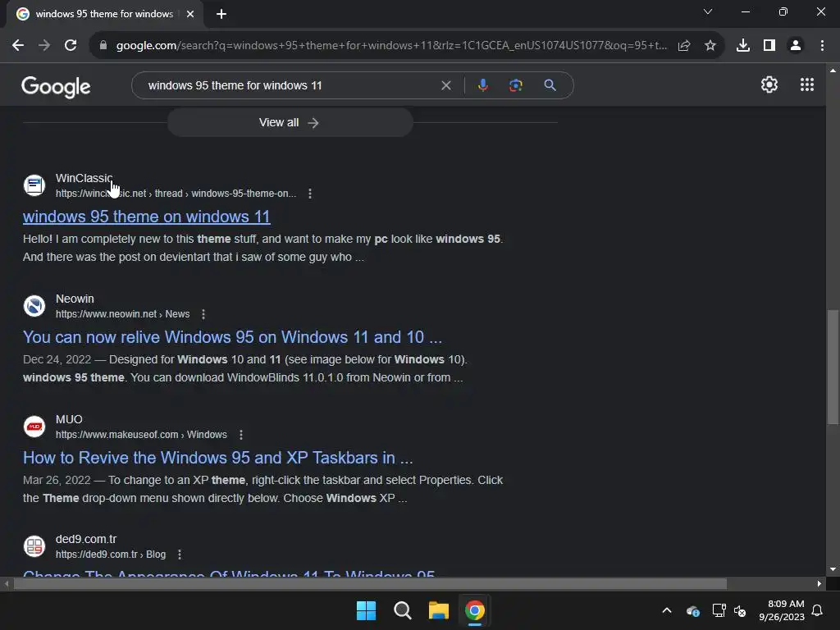Viewport: 840px width, 630px height.
Task: Click the View all button
Action: coord(290,123)
